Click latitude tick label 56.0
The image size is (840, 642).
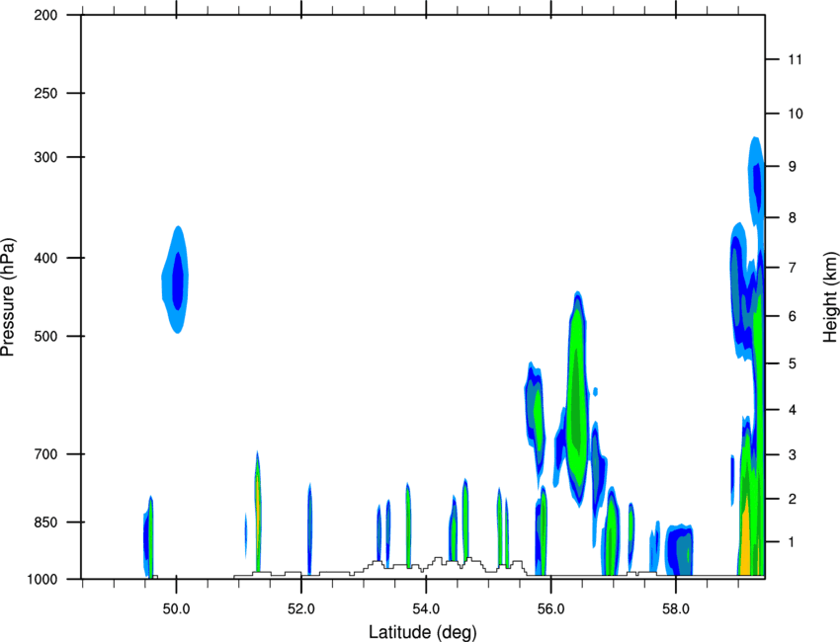[550, 609]
